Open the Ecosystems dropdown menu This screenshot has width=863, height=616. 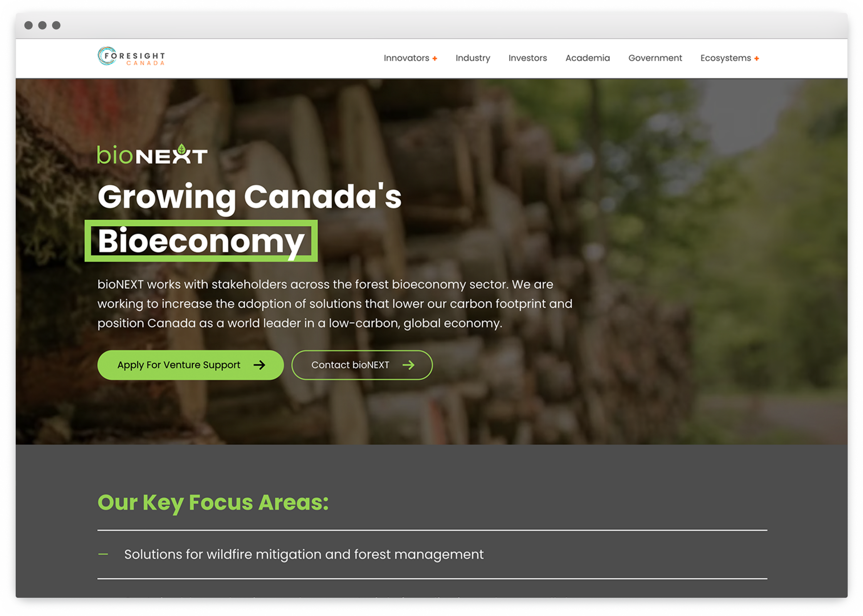coord(730,58)
